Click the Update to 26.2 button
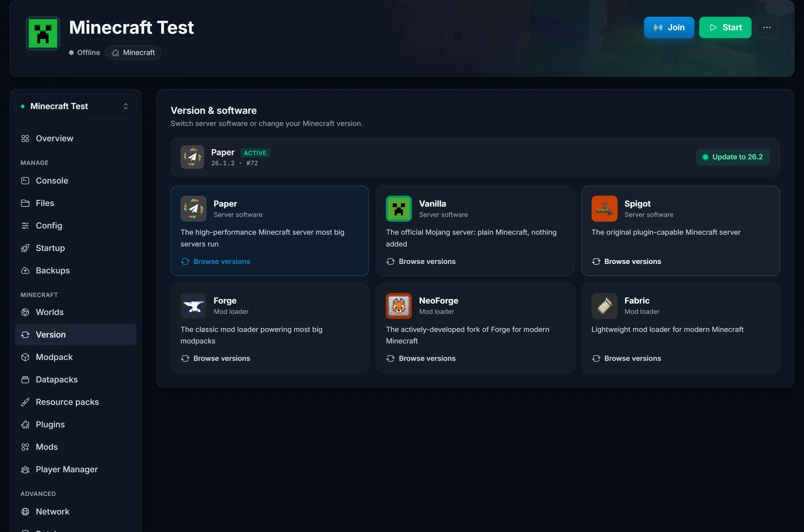This screenshot has width=804, height=532. point(733,157)
